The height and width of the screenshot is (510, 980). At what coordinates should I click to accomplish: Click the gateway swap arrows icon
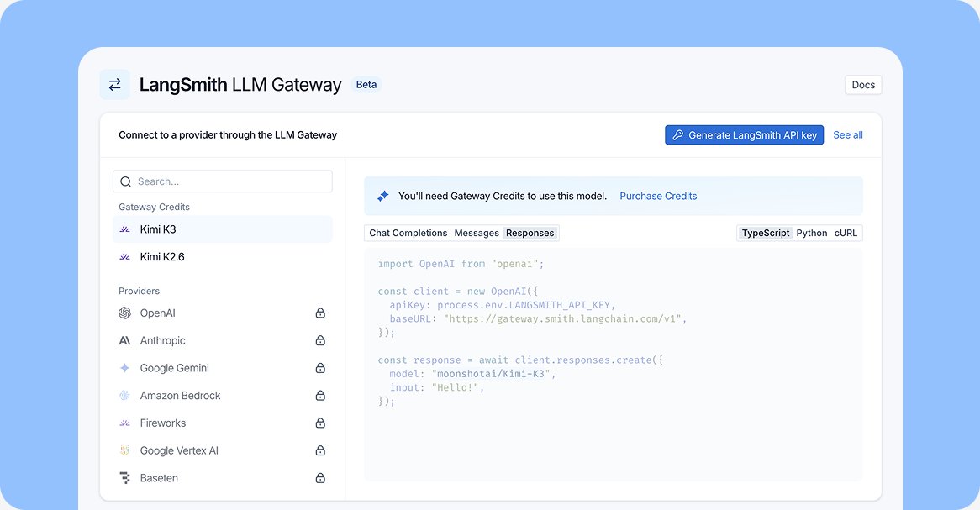(x=115, y=84)
